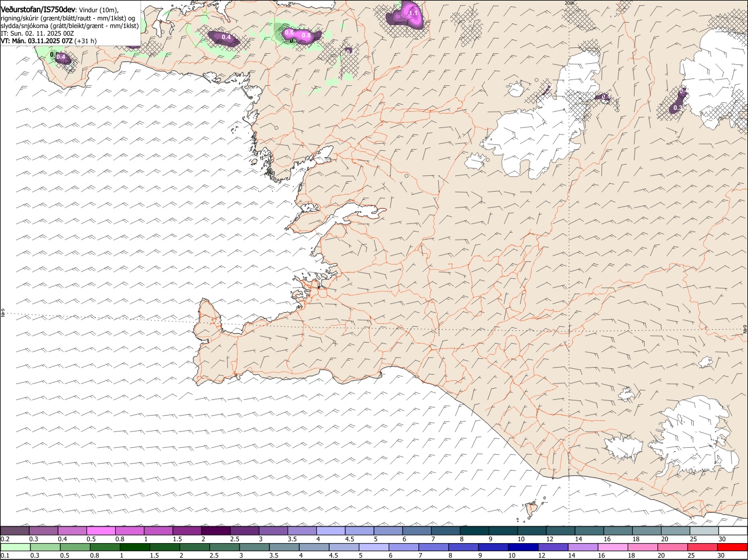The image size is (748, 560).
Task: Click the Veðurstofan/IS750dev title text
Action: point(38,9)
